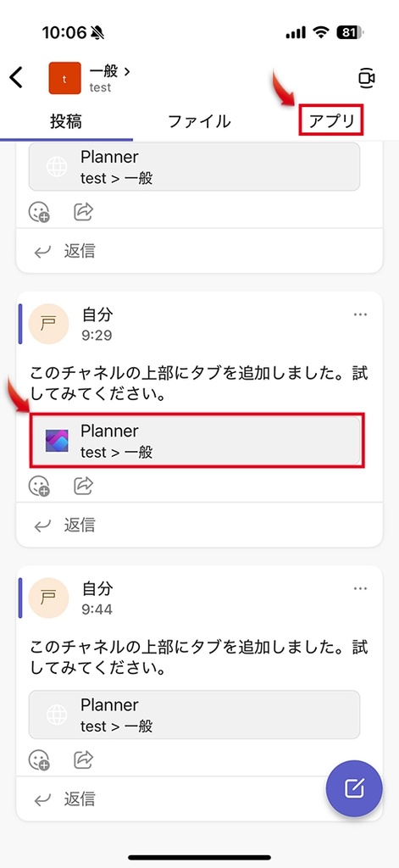The width and height of the screenshot is (399, 868).
Task: Open the orange test team avatar
Action: coord(64,78)
